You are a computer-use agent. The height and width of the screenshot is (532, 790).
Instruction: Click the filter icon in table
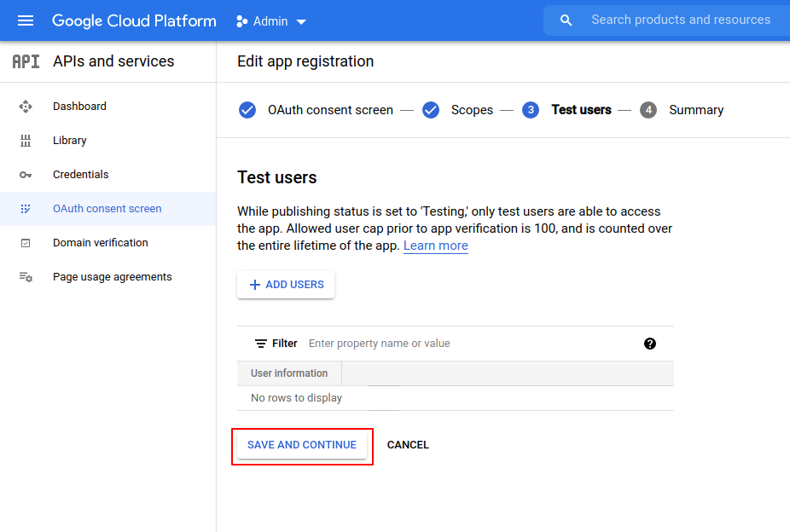[x=261, y=344]
